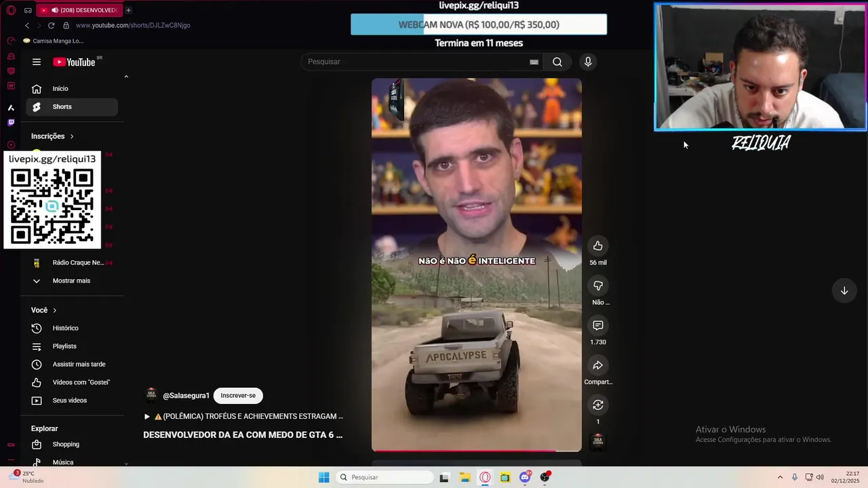Open Rádio Craque Ne... subscription
Screen dimensions: 868x488
(x=72, y=263)
